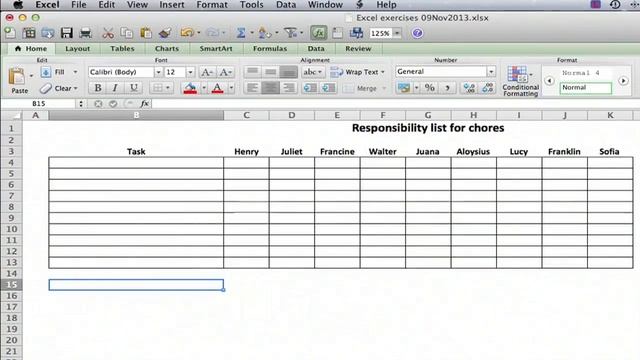Select the Normal cell style
The height and width of the screenshot is (360, 640).
pos(586,88)
